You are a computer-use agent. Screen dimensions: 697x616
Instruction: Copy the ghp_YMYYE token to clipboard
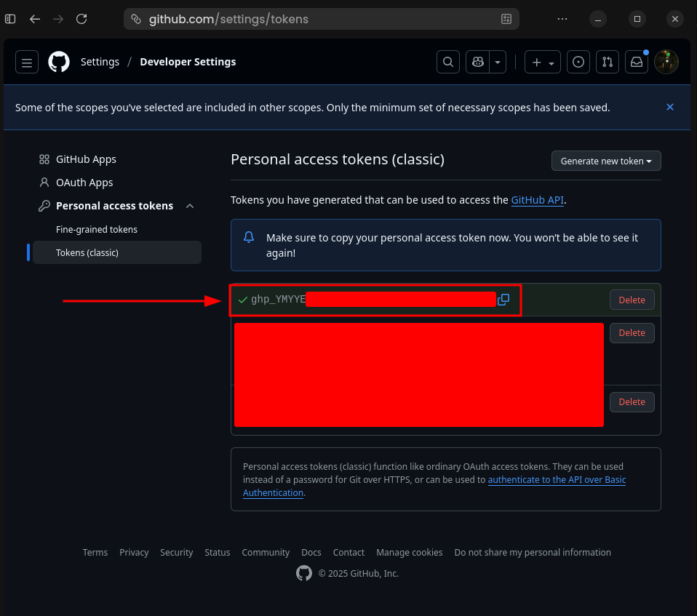click(x=503, y=299)
